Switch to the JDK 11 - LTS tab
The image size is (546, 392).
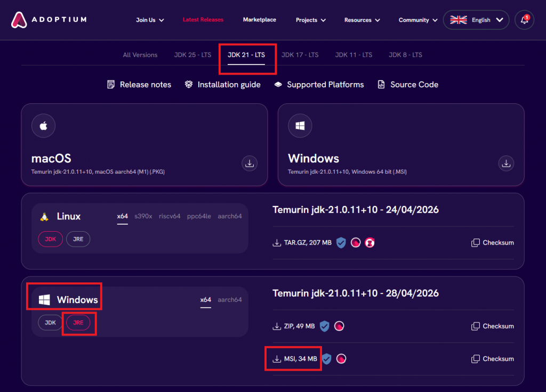coord(354,55)
